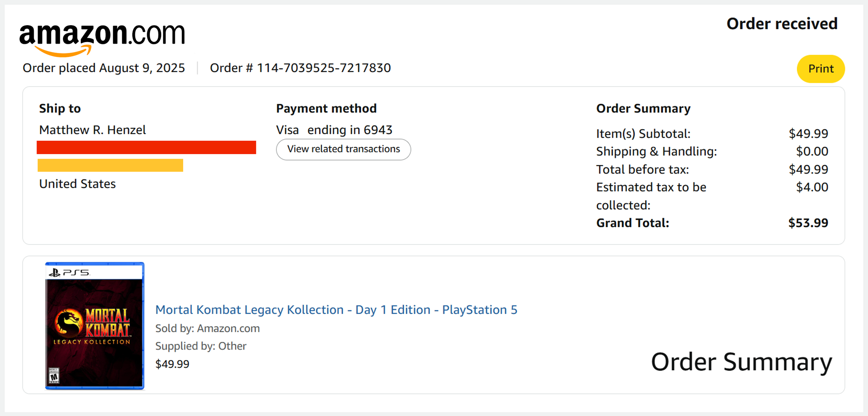Click the Visa ending in 6943 text
868x416 pixels.
334,130
